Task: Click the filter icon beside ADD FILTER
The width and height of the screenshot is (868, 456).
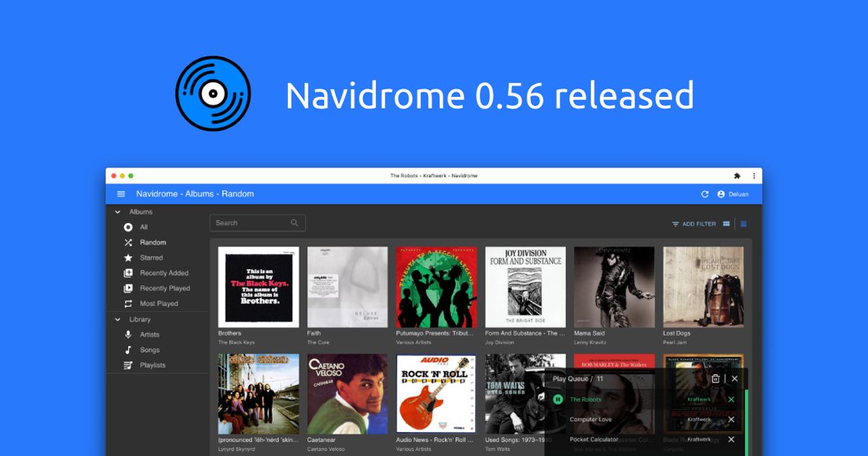Action: click(676, 224)
